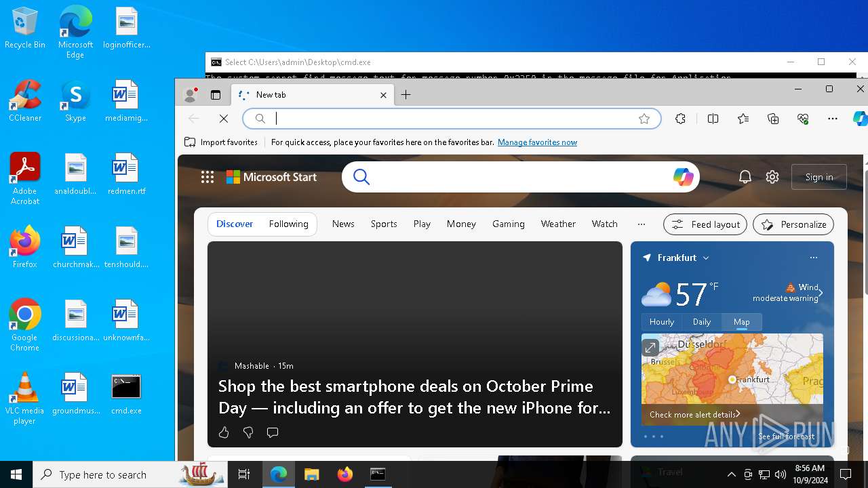Viewport: 868px width, 488px height.
Task: Select Hourly weather tab
Action: [x=662, y=322]
